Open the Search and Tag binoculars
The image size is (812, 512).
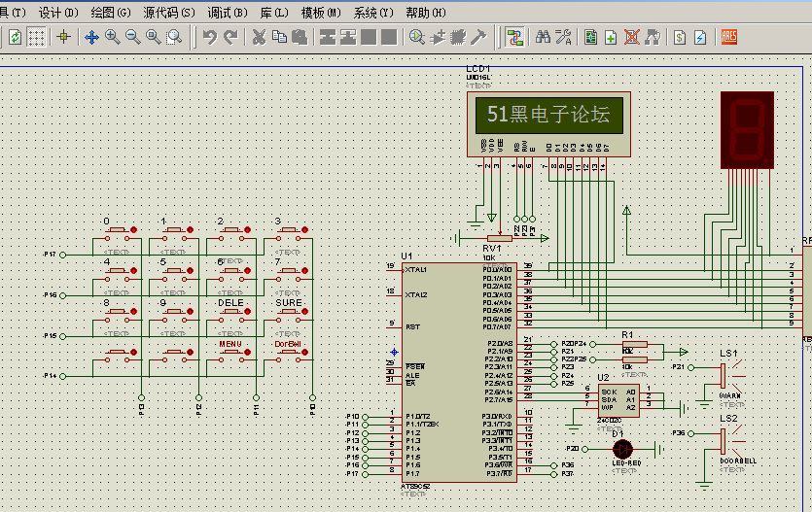click(543, 38)
